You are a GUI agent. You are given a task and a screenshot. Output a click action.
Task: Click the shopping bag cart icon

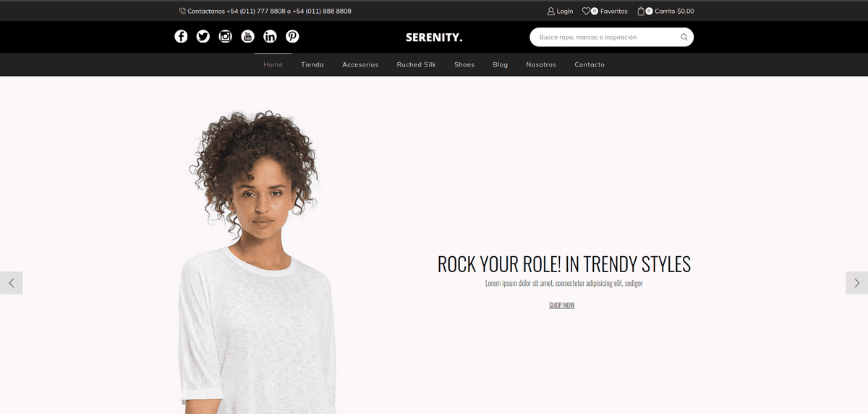coord(641,11)
